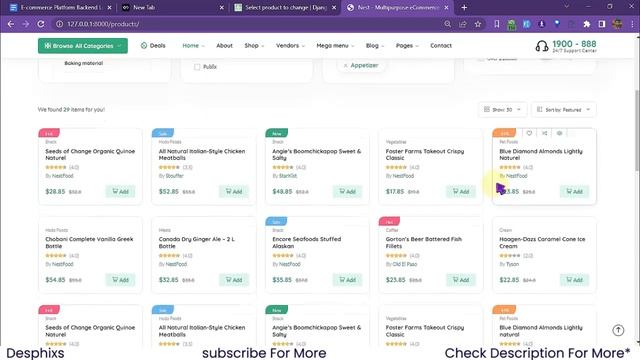The width and height of the screenshot is (640, 360).
Task: Open the About page
Action: pos(224,46)
